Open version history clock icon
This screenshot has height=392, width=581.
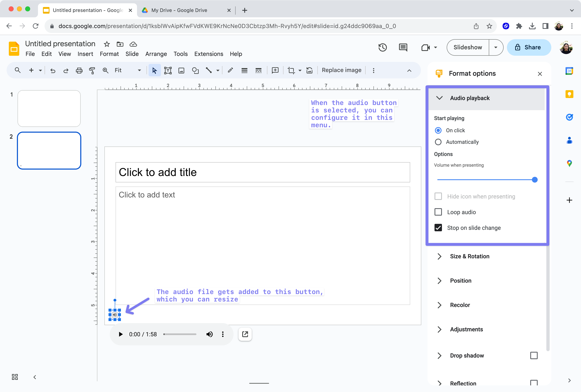(383, 47)
